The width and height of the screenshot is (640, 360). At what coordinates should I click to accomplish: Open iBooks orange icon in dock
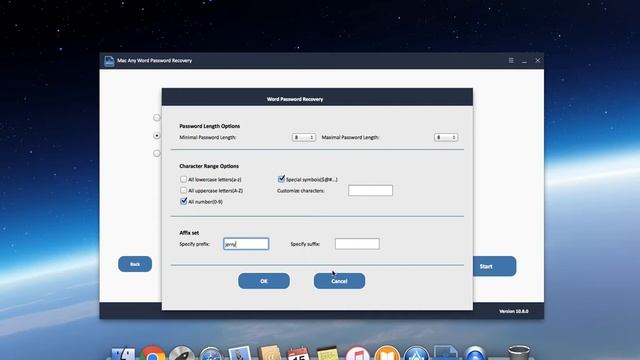click(387, 353)
